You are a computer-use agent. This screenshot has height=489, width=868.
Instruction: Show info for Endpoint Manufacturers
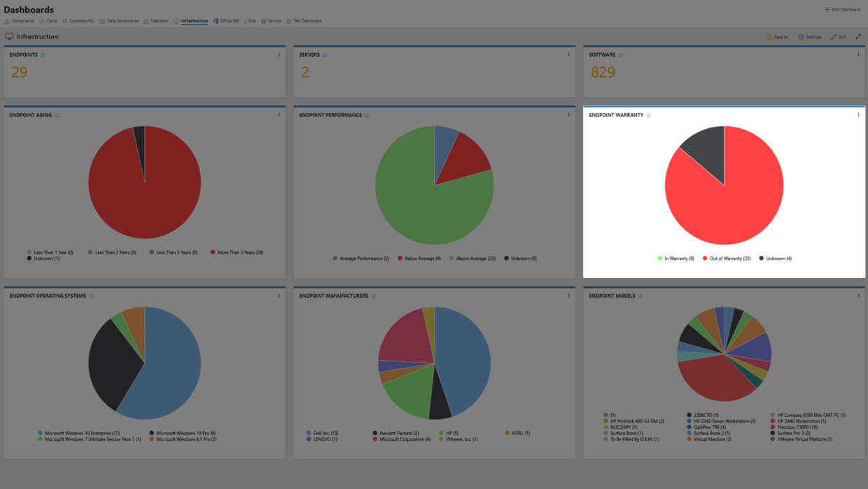coord(373,296)
